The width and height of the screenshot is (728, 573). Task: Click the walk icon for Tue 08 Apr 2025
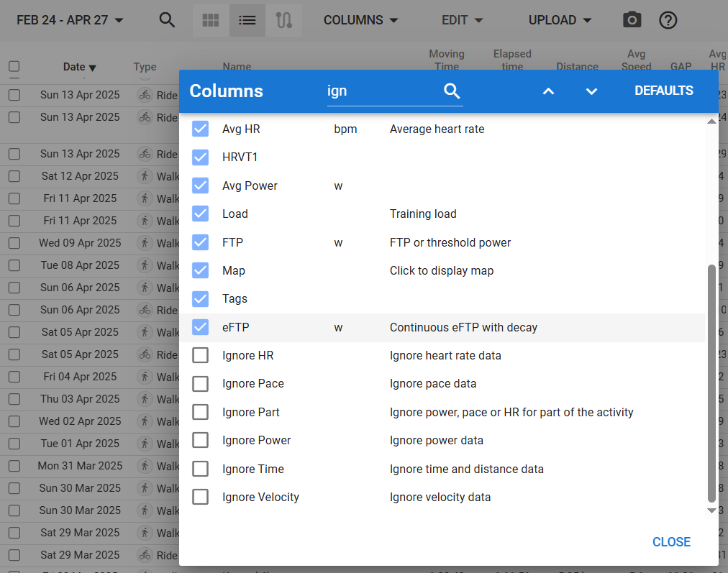click(145, 265)
